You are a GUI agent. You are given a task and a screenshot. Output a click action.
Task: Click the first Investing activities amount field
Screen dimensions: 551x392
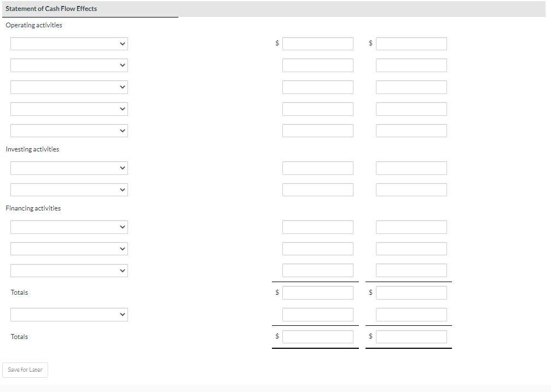pyautogui.click(x=317, y=168)
